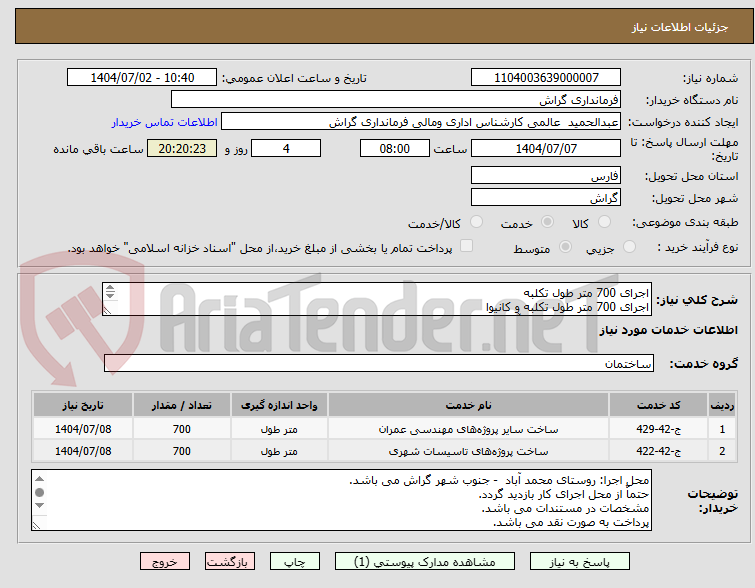Screen dimensions: 755x588
Task: Click the remaining time field 20:20:23
Action: pos(182,148)
